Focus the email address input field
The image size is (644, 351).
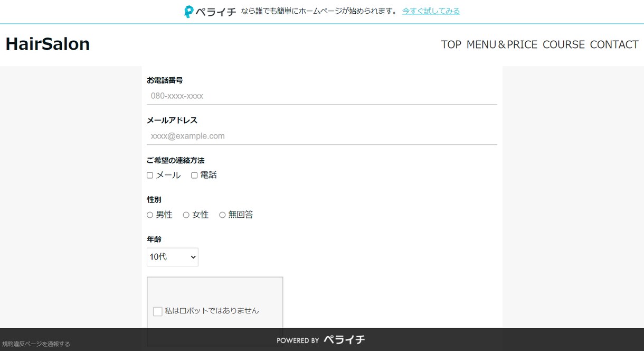pos(322,136)
